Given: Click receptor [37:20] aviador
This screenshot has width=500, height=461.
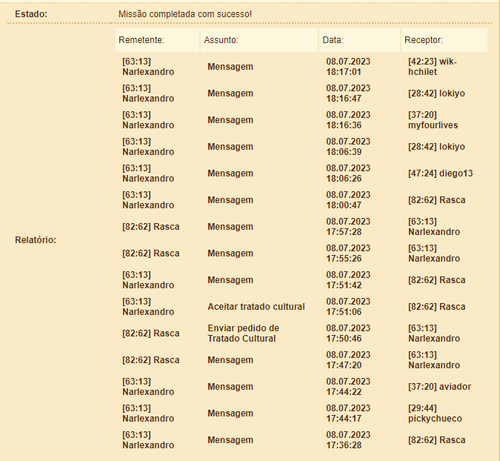Looking at the screenshot, I should (x=439, y=387).
